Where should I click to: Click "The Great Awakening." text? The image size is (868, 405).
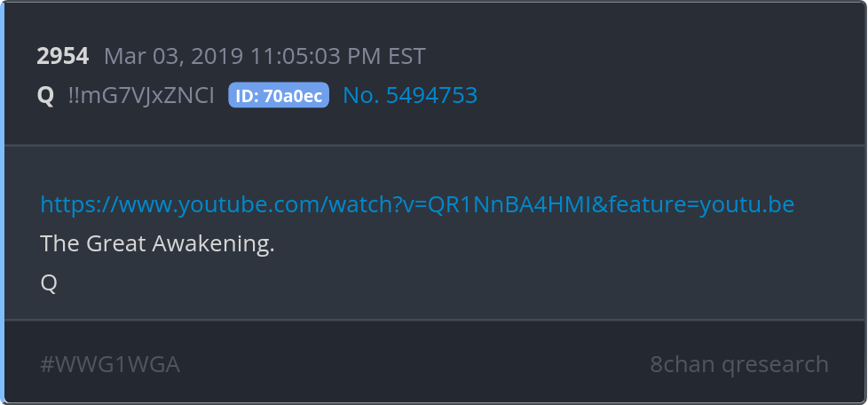pyautogui.click(x=158, y=243)
